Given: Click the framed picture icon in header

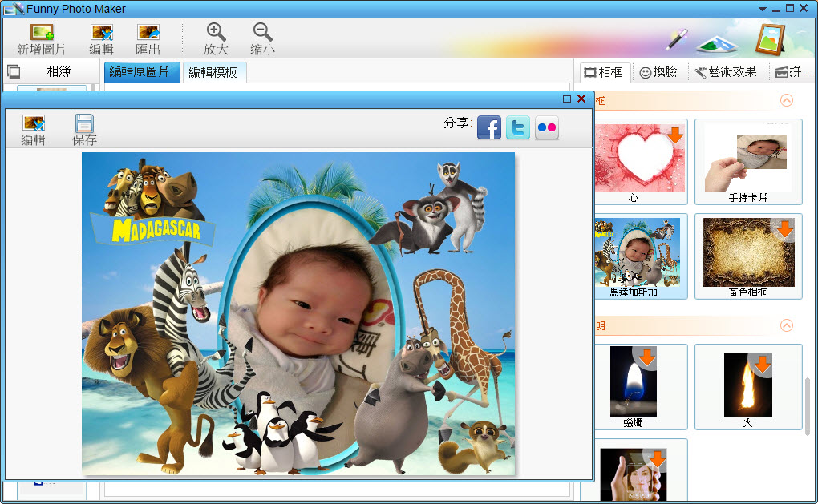Looking at the screenshot, I should (x=771, y=38).
